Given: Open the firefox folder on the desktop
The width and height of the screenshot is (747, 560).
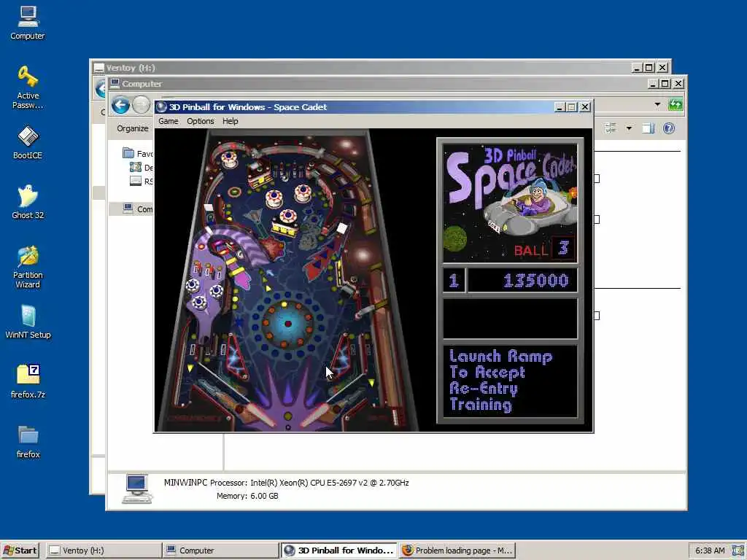Looking at the screenshot, I should (x=28, y=441).
